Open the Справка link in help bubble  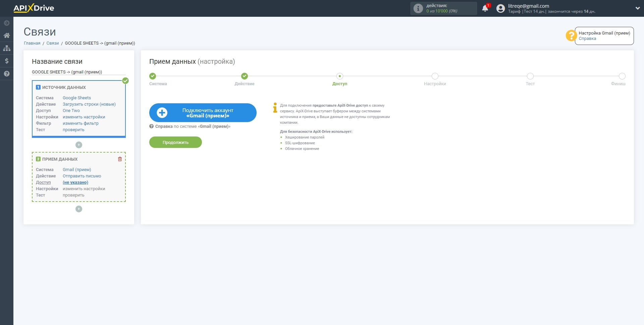pyautogui.click(x=587, y=39)
